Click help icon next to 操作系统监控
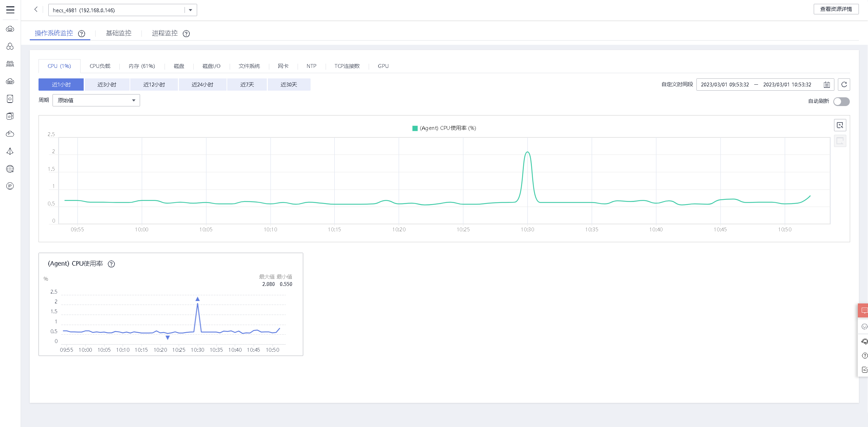 pos(82,34)
